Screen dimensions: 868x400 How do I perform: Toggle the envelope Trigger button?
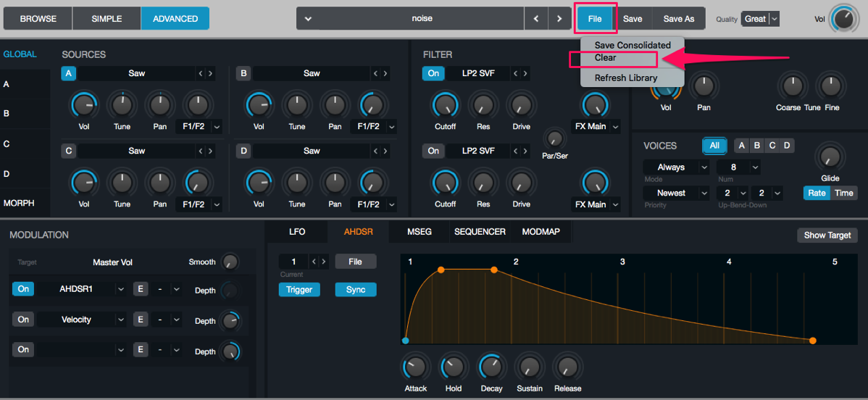pos(299,289)
